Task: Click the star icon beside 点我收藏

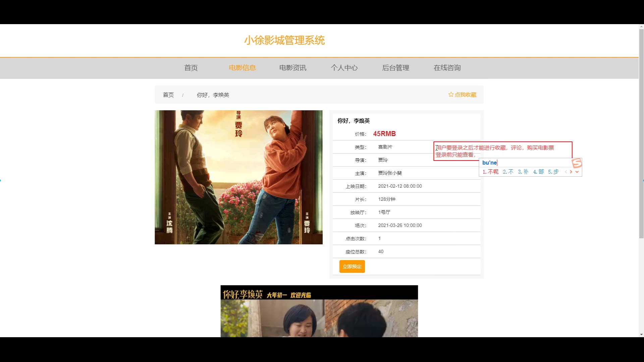Action: (x=451, y=95)
